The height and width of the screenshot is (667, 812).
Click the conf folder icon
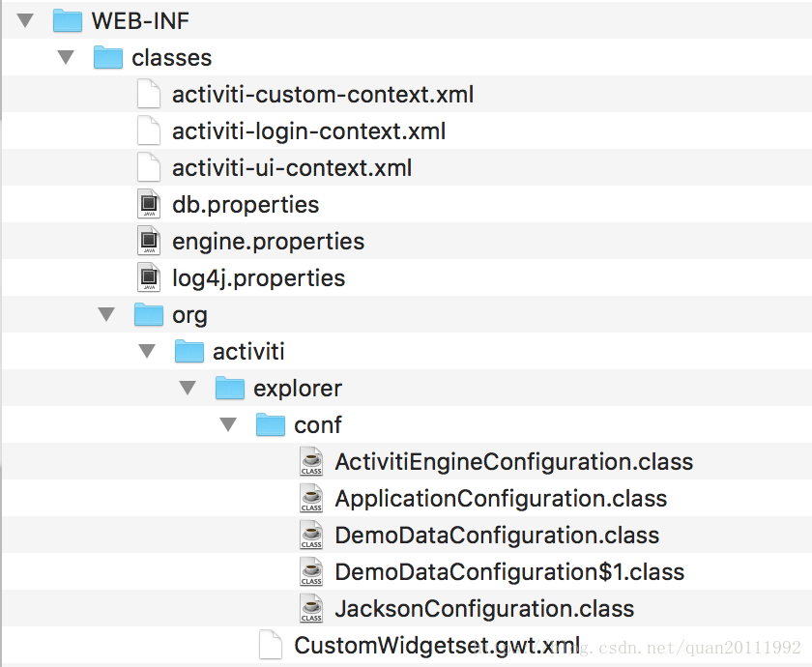(x=271, y=424)
